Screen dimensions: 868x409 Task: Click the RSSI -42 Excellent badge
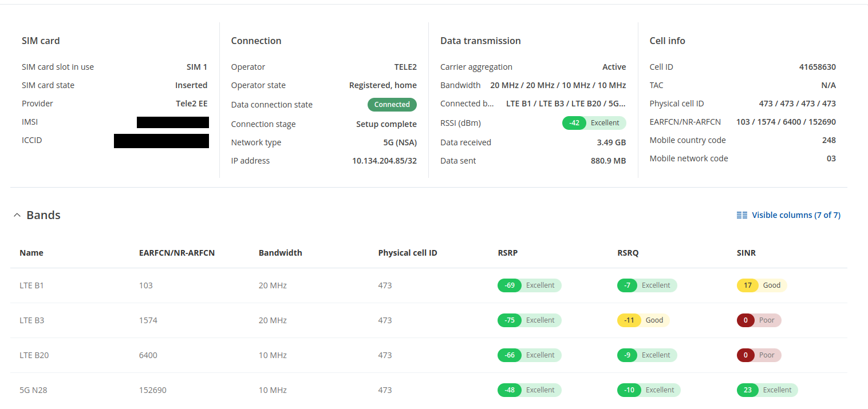pyautogui.click(x=594, y=123)
